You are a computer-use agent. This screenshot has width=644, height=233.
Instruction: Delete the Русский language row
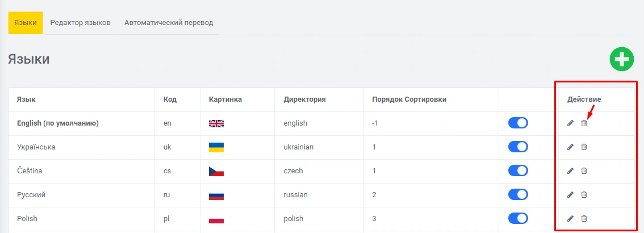[584, 195]
